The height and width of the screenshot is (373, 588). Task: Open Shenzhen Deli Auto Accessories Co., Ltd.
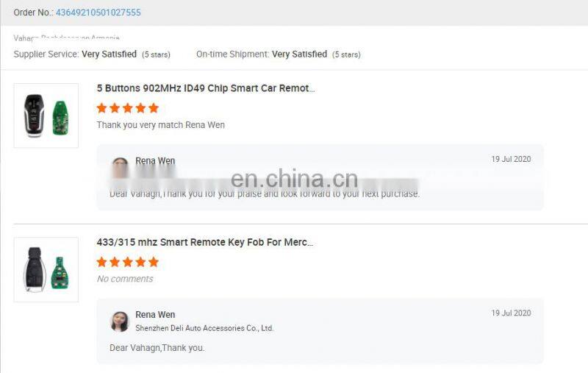[204, 328]
